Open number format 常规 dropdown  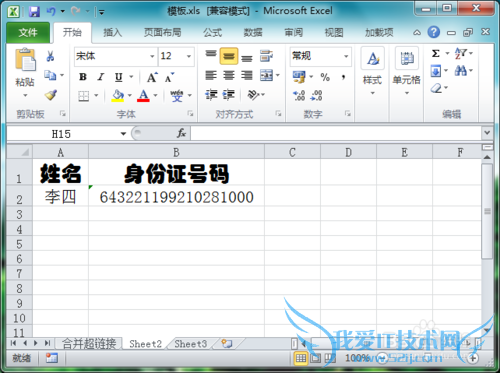(x=346, y=56)
